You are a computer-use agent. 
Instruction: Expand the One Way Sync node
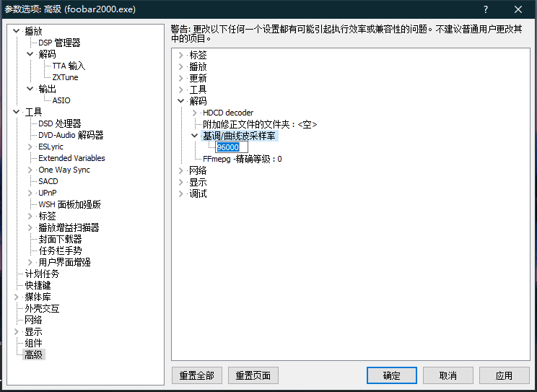click(x=30, y=170)
